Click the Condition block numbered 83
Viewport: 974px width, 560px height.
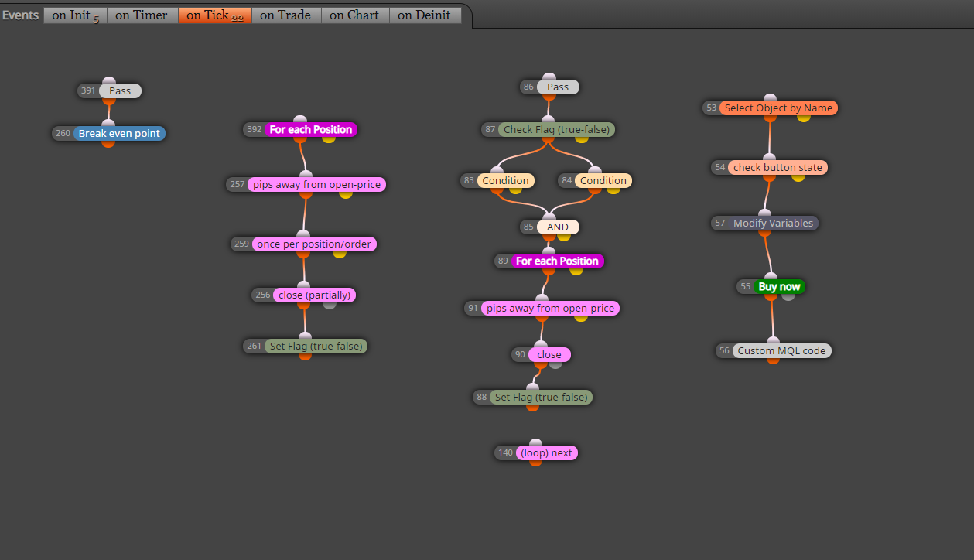(506, 180)
